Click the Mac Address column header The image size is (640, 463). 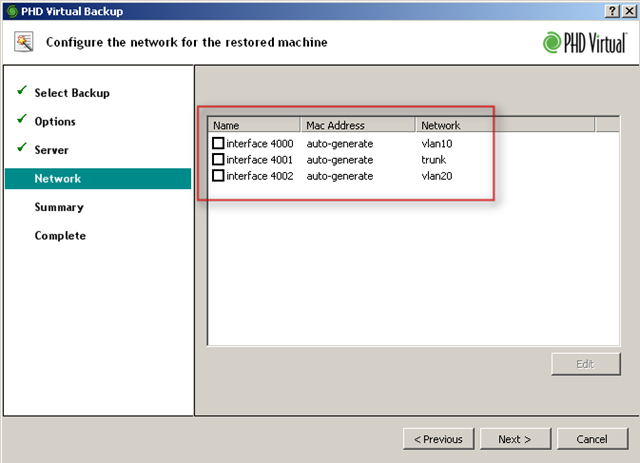pyautogui.click(x=357, y=126)
